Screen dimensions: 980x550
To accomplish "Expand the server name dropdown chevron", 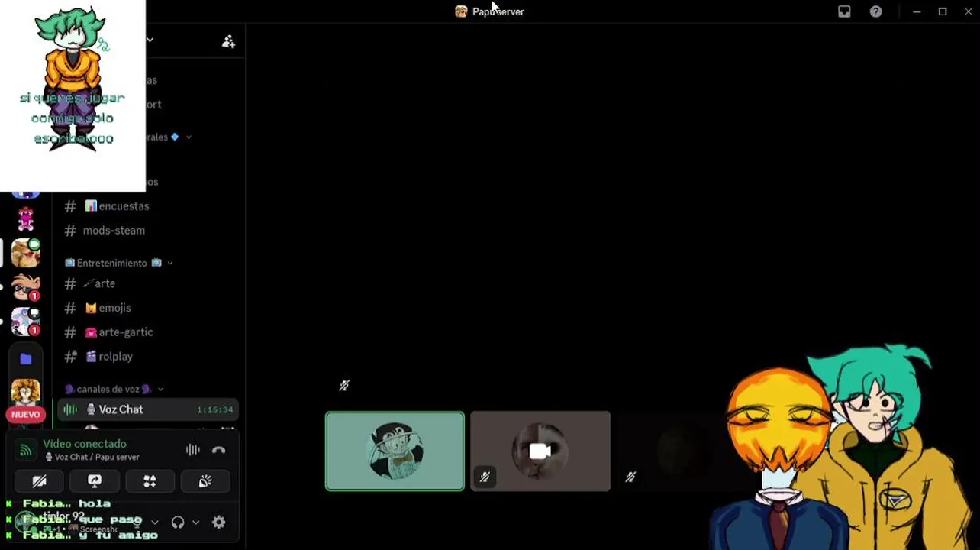I will click(150, 40).
